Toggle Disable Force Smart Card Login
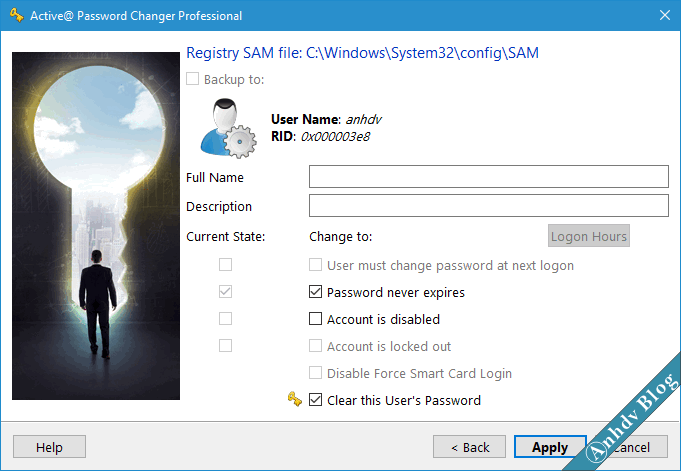Image resolution: width=681 pixels, height=471 pixels. [315, 372]
